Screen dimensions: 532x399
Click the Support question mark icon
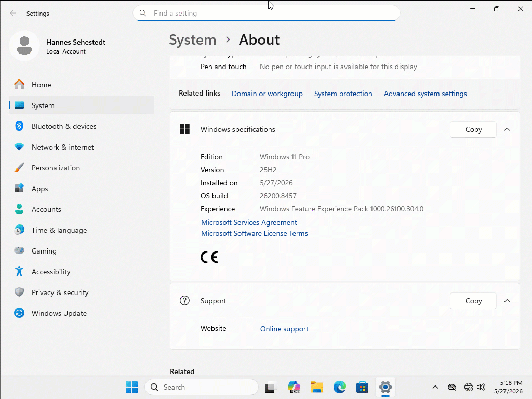click(184, 301)
